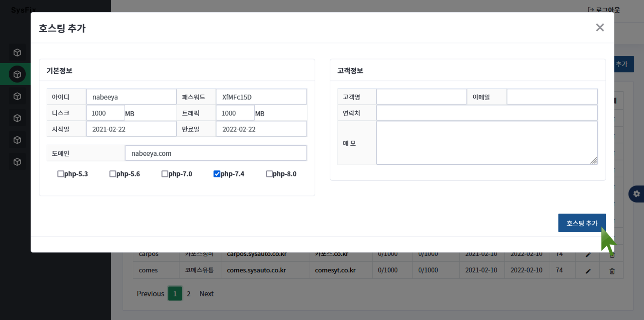
Task: Click the floating settings gear icon
Action: (636, 194)
